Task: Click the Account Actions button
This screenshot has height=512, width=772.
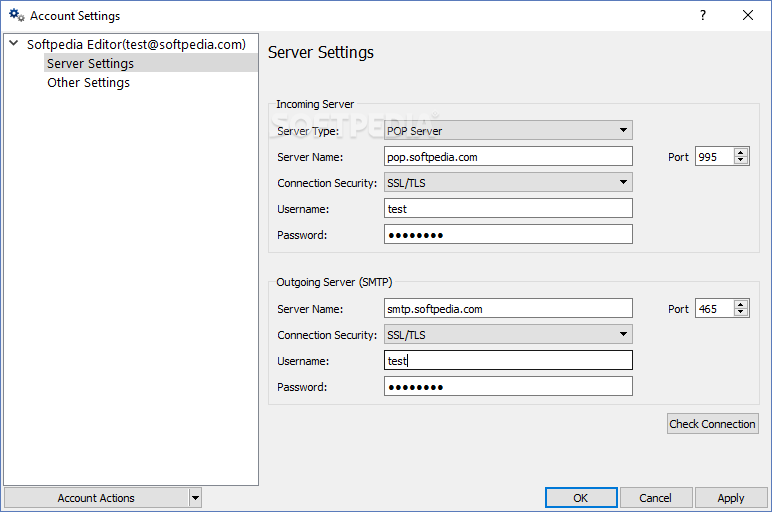Action: click(96, 498)
